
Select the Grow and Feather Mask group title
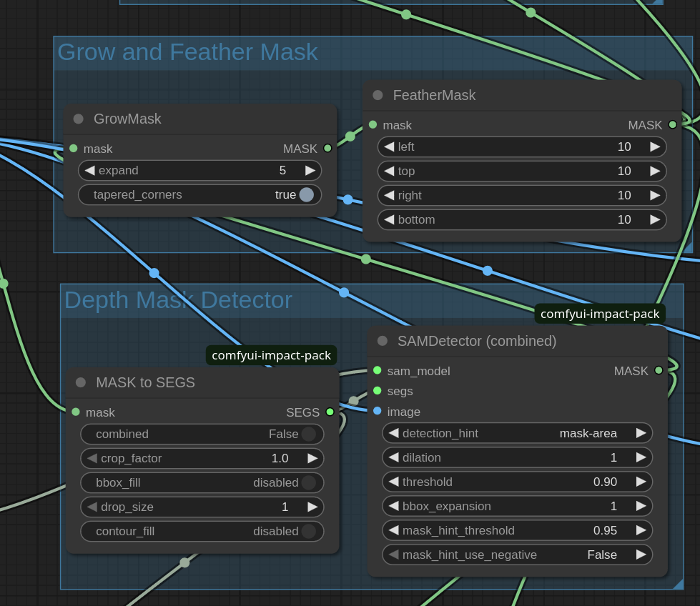187,52
